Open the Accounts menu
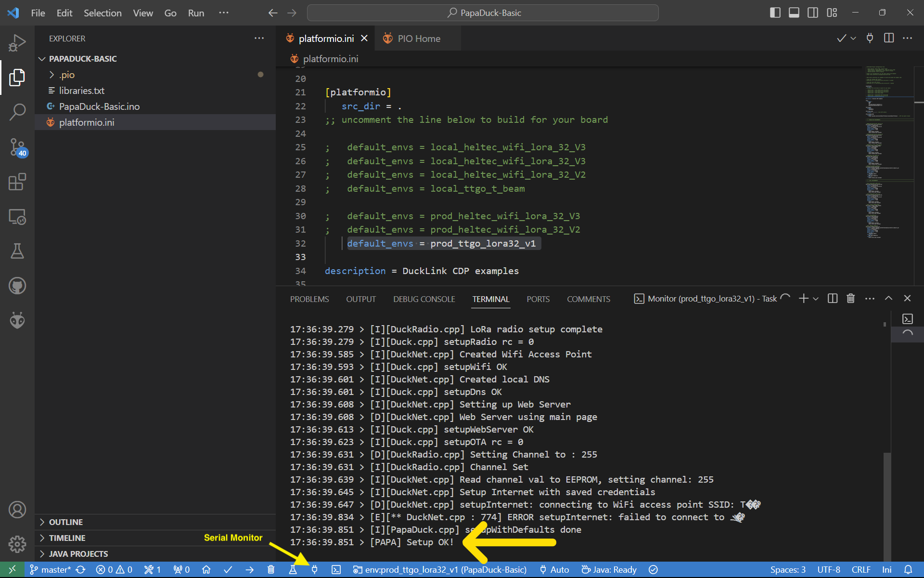Viewport: 924px width, 578px height. pos(17,510)
